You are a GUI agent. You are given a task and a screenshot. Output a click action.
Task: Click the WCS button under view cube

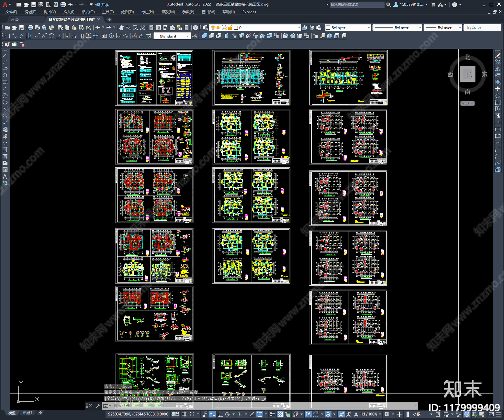pyautogui.click(x=467, y=103)
